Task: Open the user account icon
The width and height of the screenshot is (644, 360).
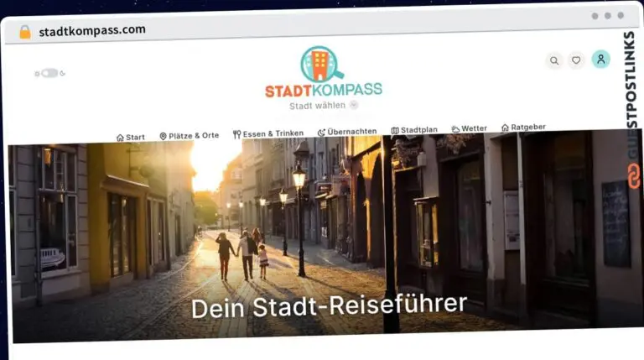Action: click(x=601, y=60)
